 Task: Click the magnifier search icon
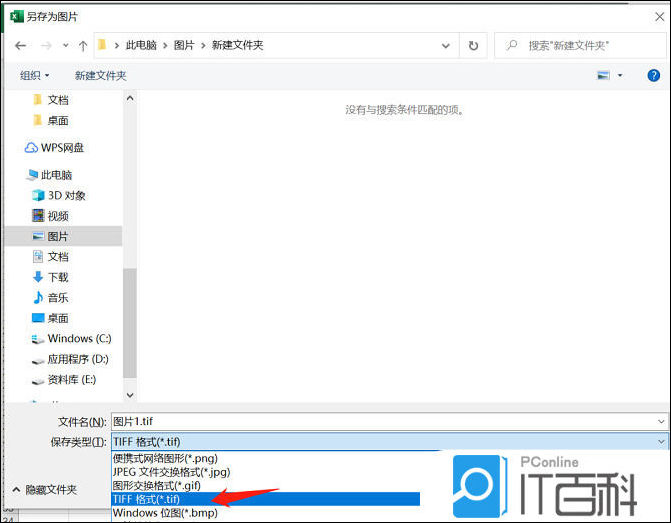click(x=511, y=45)
